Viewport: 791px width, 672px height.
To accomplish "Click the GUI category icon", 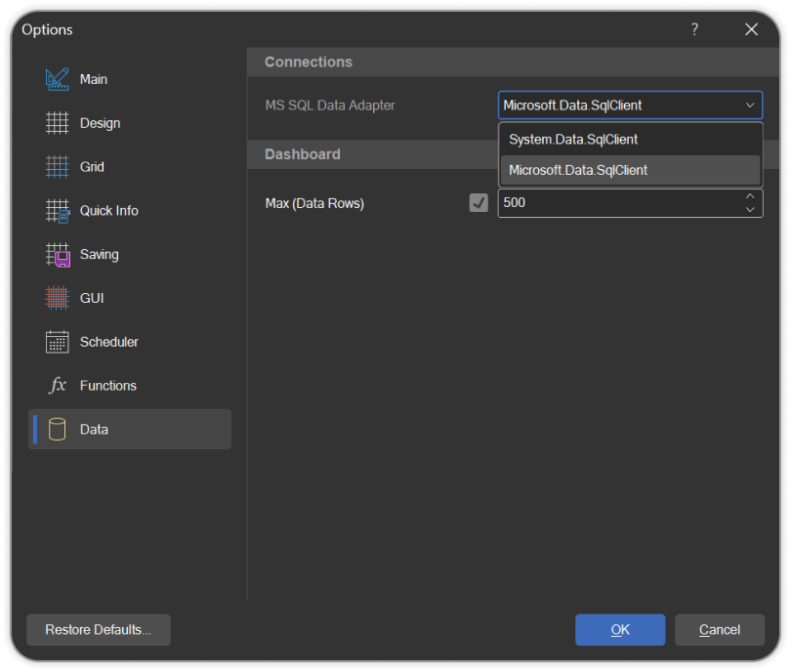I will (x=57, y=298).
